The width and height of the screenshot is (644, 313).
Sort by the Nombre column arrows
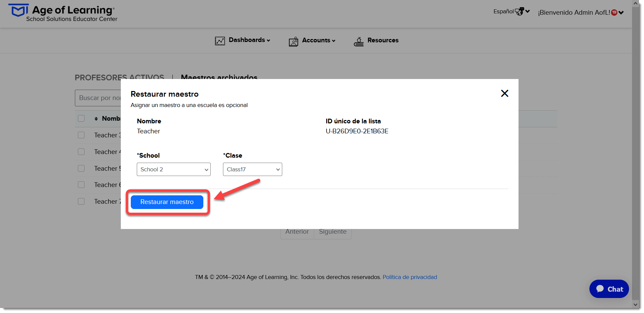click(x=96, y=119)
